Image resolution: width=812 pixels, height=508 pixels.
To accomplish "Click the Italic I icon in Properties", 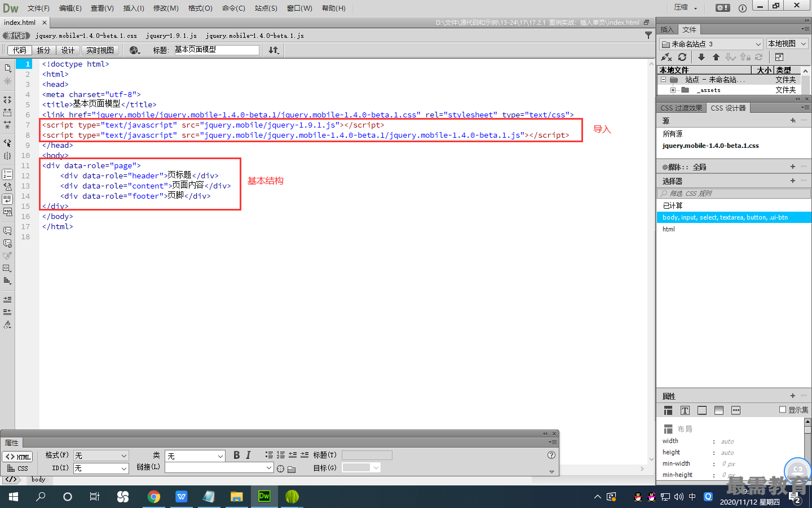I will tap(248, 455).
